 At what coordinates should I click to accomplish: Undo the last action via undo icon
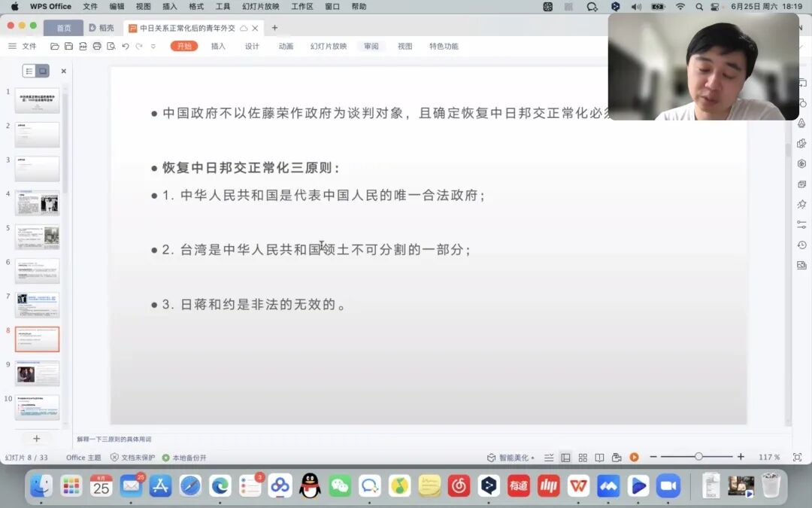click(x=126, y=46)
